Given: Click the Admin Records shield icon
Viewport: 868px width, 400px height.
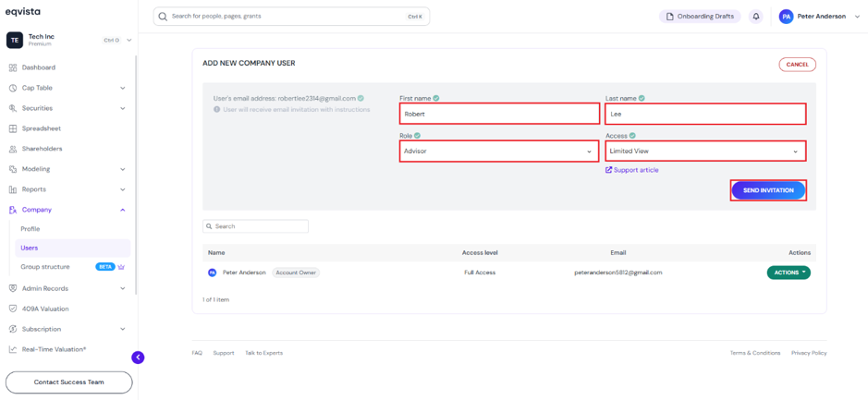Looking at the screenshot, I should [13, 288].
